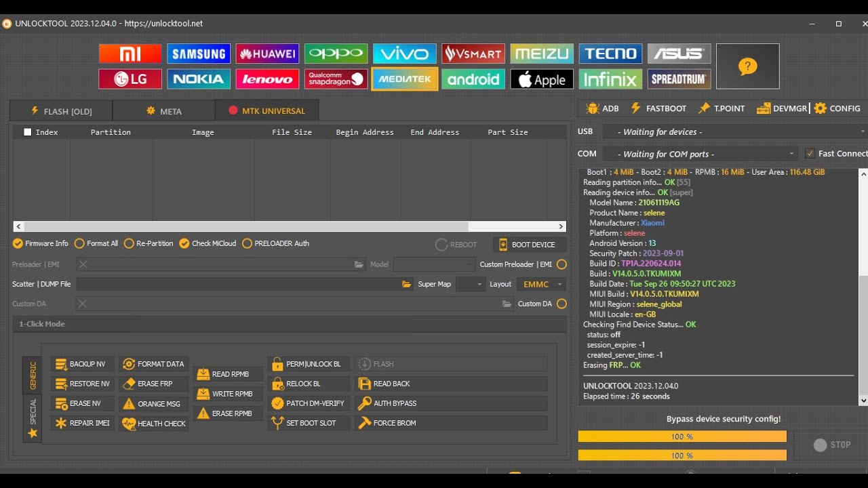Open the Android module icon

click(x=473, y=79)
